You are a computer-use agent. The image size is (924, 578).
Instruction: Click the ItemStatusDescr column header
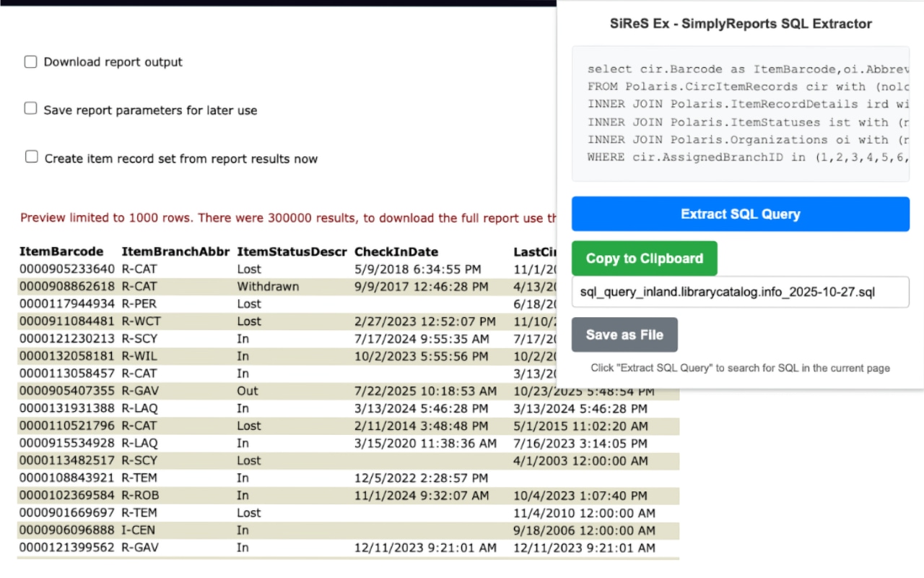pyautogui.click(x=292, y=251)
